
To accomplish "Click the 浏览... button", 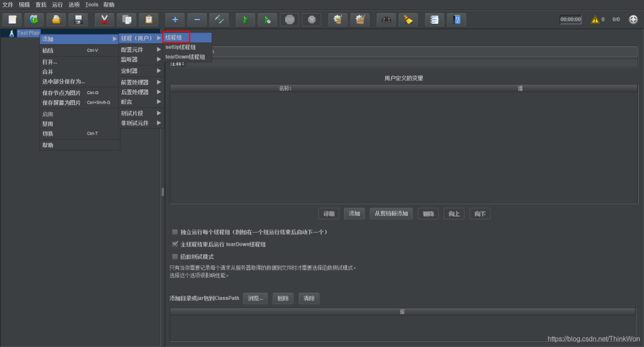I will click(x=255, y=299).
